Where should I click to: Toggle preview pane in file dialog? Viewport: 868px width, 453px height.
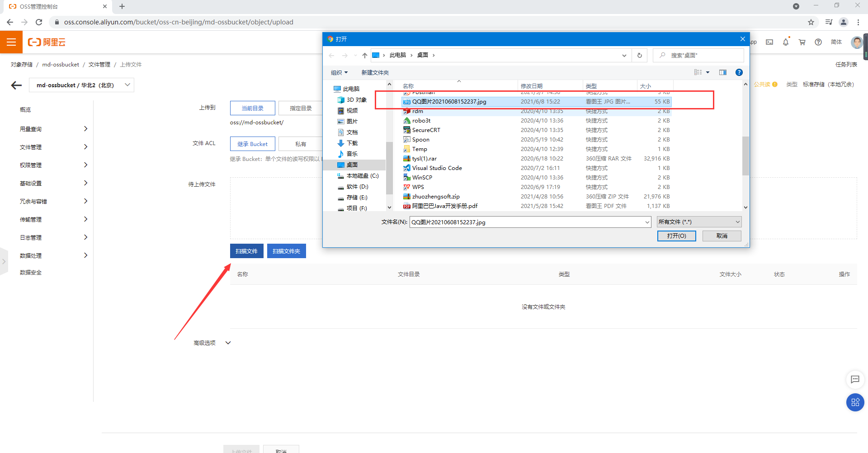[723, 72]
